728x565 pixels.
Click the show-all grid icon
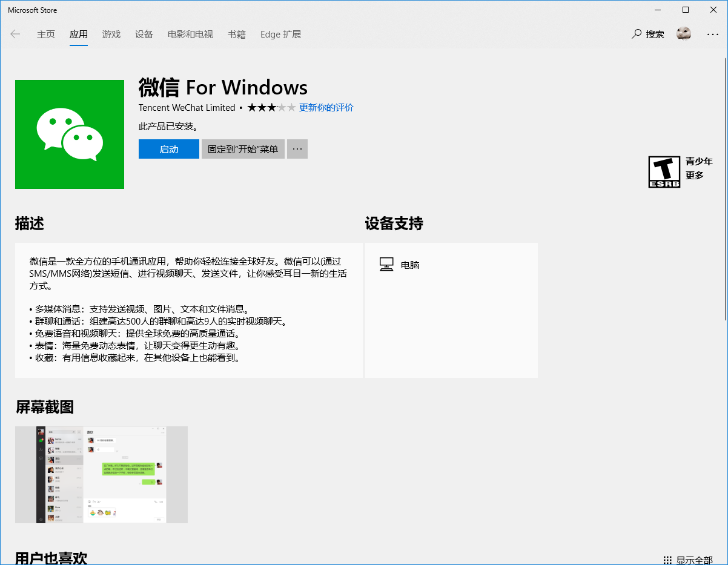[x=667, y=560]
